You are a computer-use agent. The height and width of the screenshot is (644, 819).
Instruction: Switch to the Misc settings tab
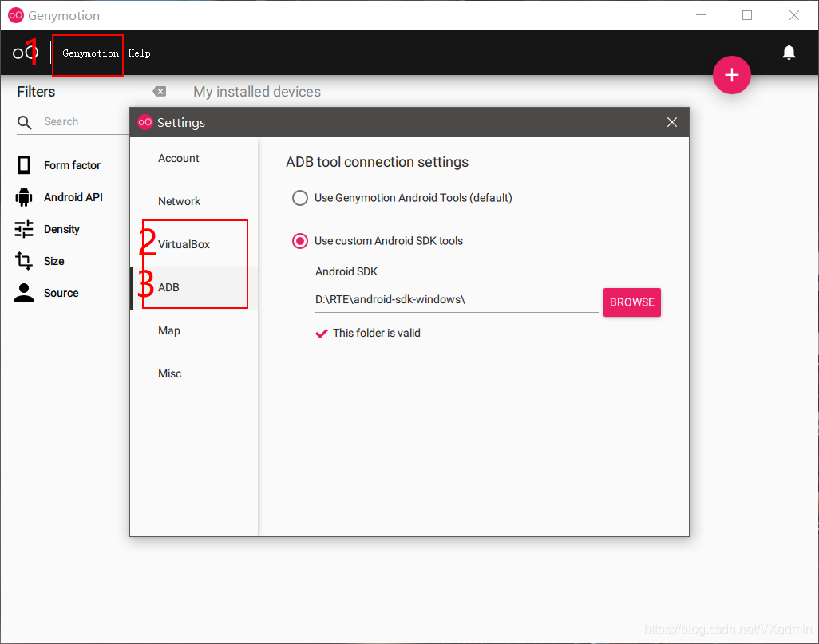click(x=194, y=373)
